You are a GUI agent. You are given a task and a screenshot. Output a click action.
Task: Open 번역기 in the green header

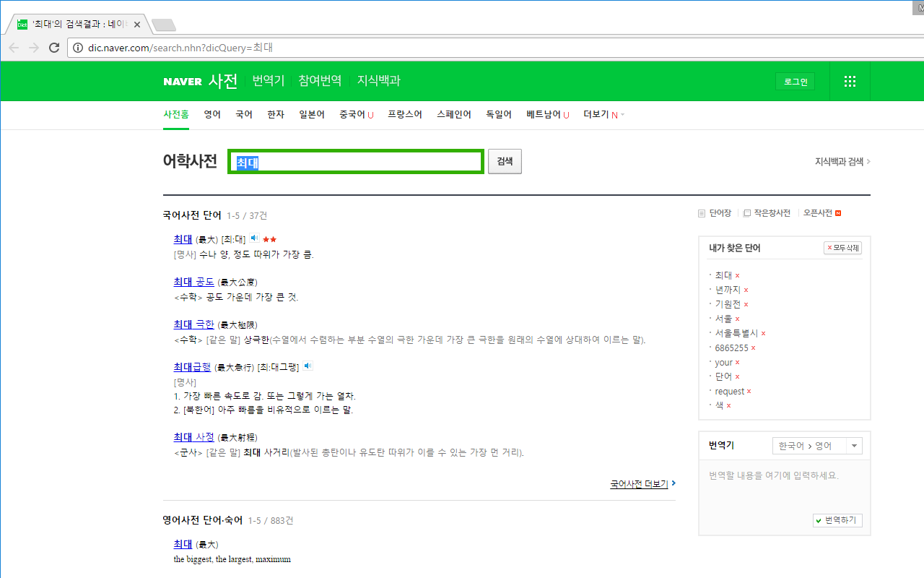[x=269, y=81]
